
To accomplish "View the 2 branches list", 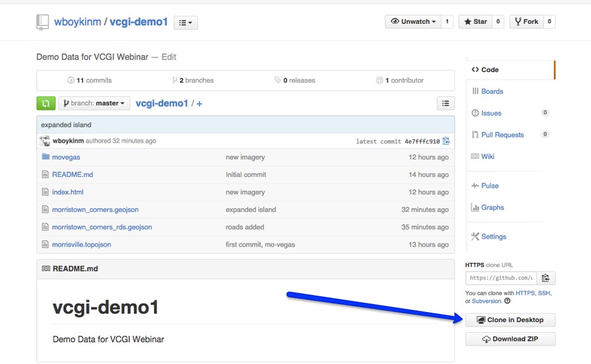I will point(193,80).
